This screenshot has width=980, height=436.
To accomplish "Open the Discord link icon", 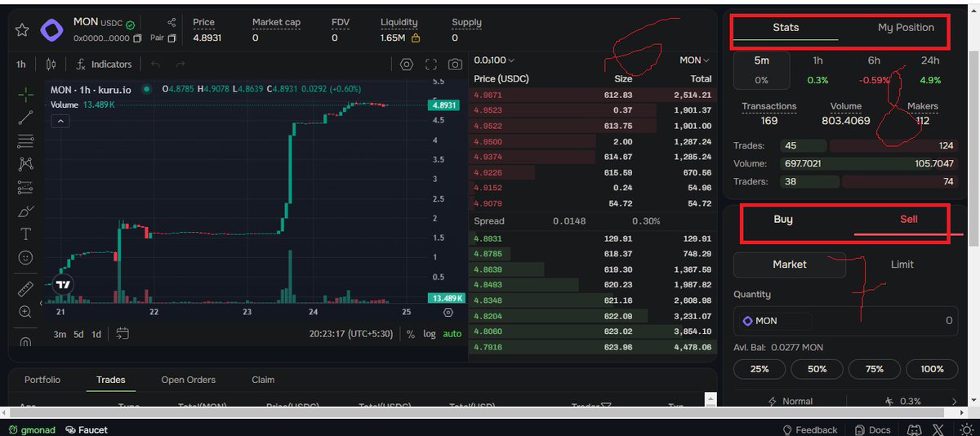I will tap(915, 429).
